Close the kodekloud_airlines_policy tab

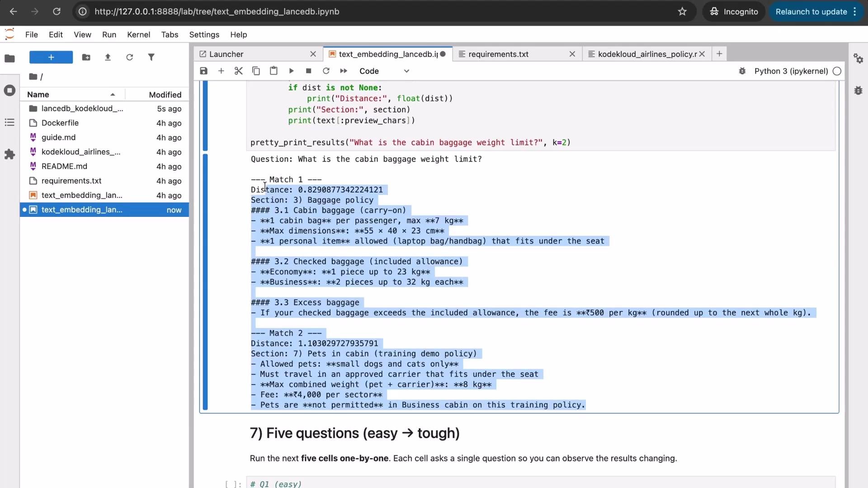[702, 54]
